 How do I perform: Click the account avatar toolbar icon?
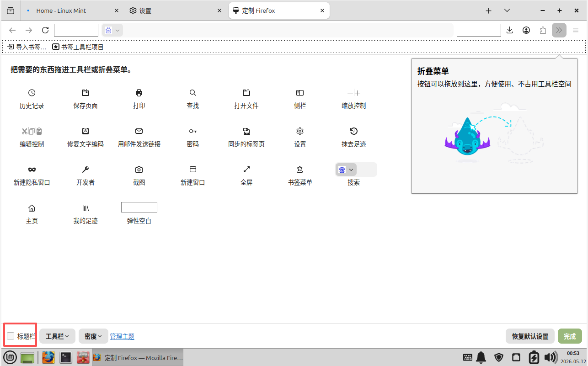[x=526, y=30]
